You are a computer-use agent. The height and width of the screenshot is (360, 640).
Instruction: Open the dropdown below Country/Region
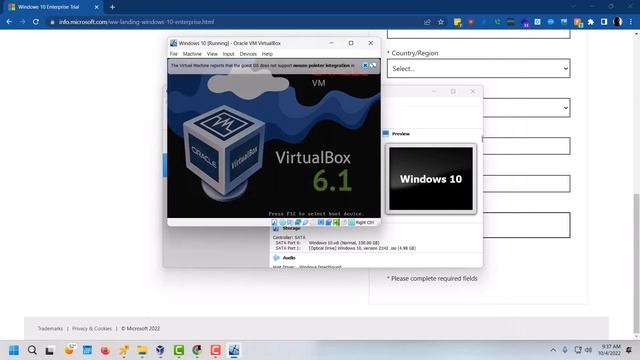(x=527, y=108)
